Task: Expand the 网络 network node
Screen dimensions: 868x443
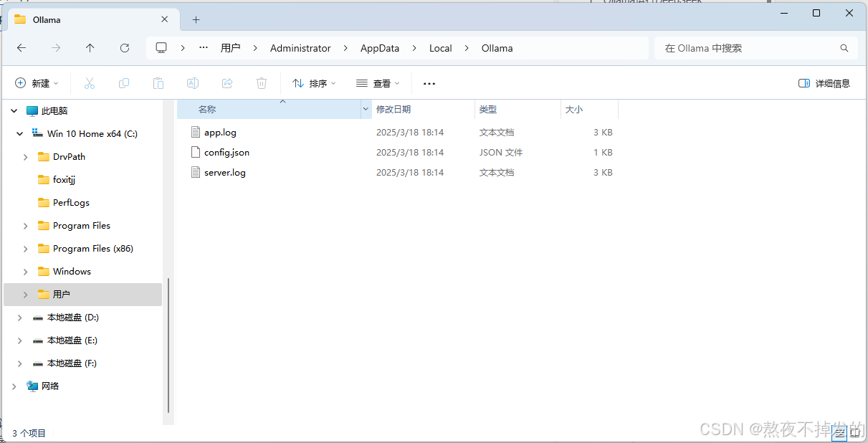Action: 14,386
